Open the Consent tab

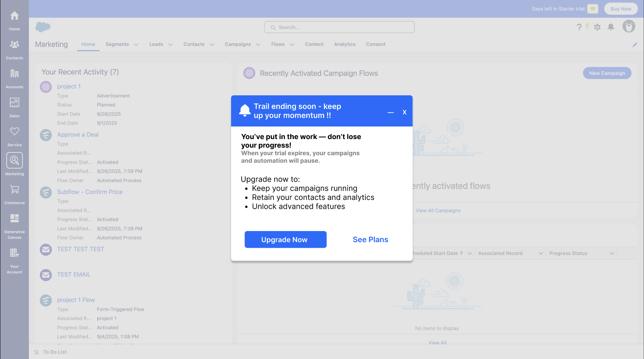point(376,44)
